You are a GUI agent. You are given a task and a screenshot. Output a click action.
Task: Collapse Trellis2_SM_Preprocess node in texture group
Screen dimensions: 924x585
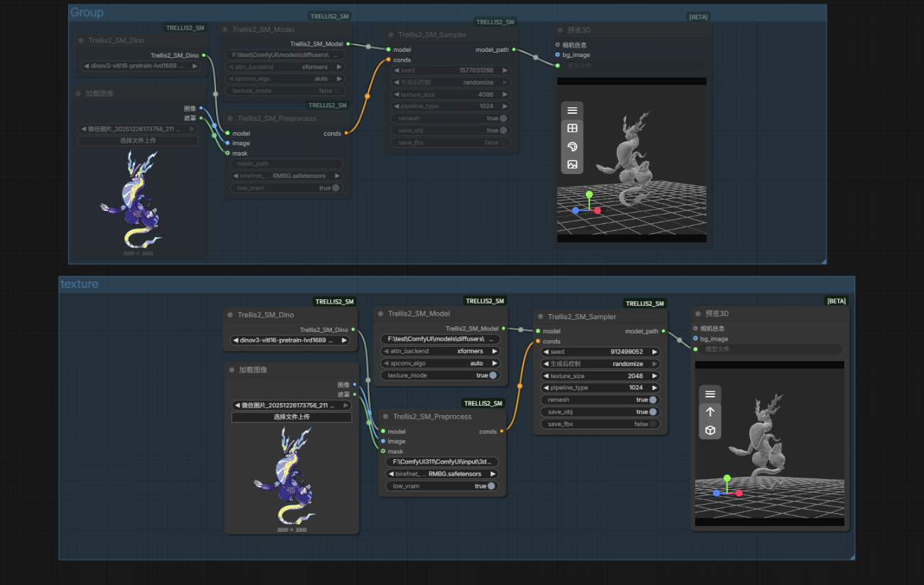click(x=385, y=417)
